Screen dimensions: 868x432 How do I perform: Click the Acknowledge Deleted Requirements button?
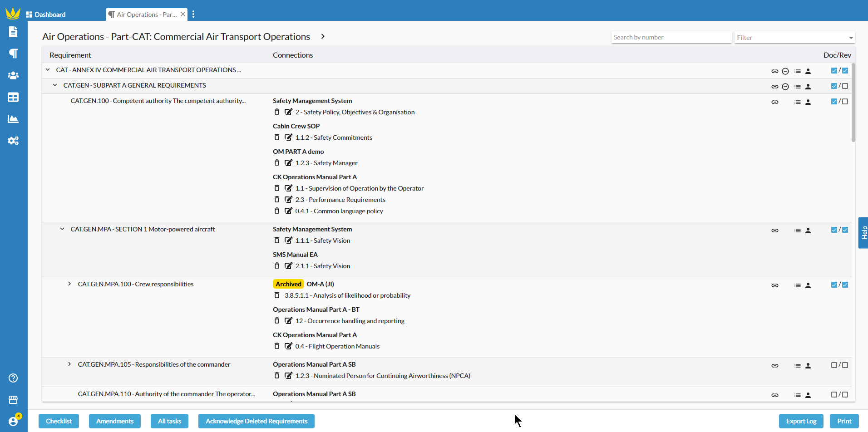[256, 421]
